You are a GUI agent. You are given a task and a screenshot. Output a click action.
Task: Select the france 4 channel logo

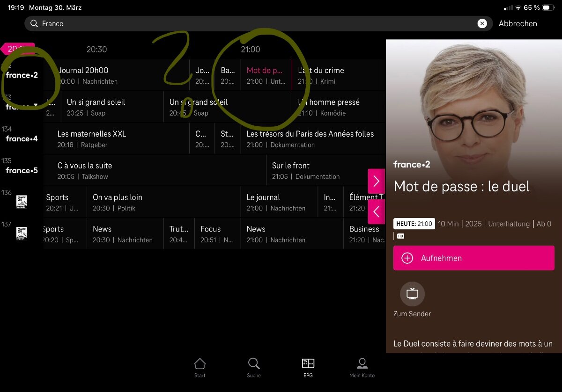coord(22,139)
